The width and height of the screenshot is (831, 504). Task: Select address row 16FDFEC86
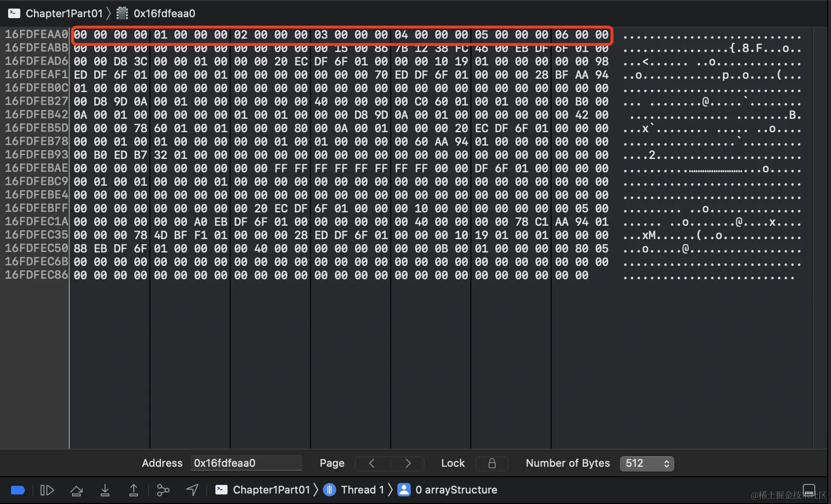click(37, 275)
